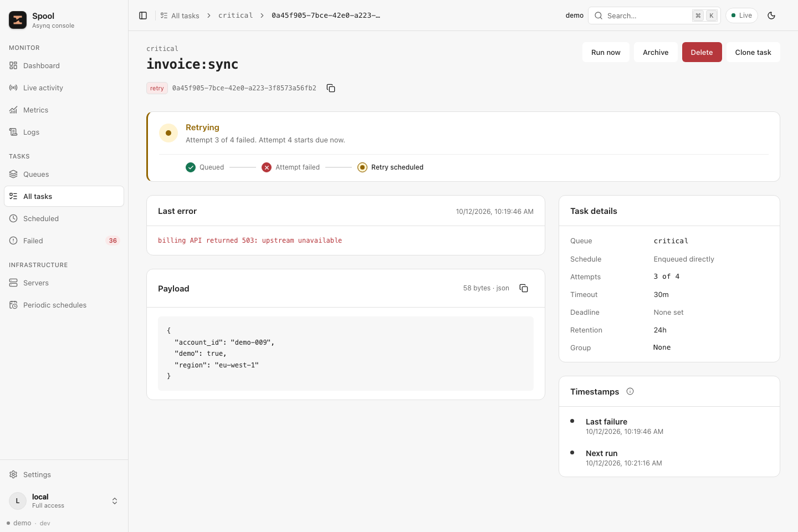This screenshot has width=798, height=532.
Task: Toggle the Live updates indicator
Action: tap(741, 16)
